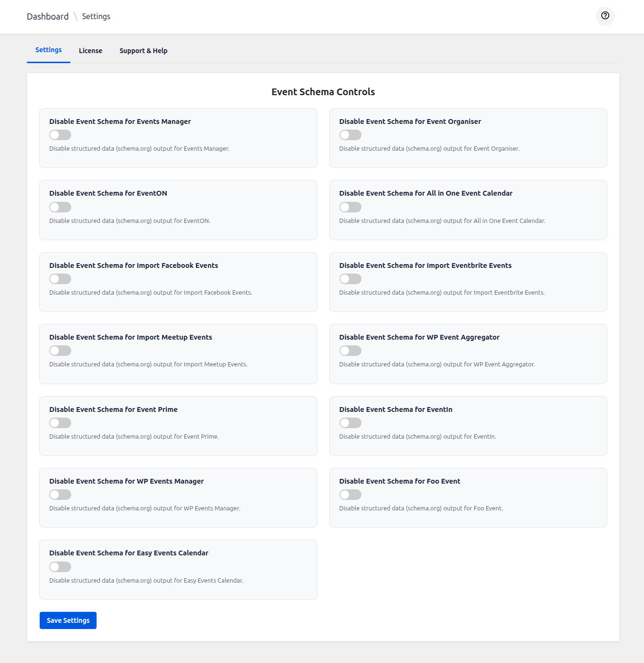Switch to the Settings tab

click(x=48, y=50)
